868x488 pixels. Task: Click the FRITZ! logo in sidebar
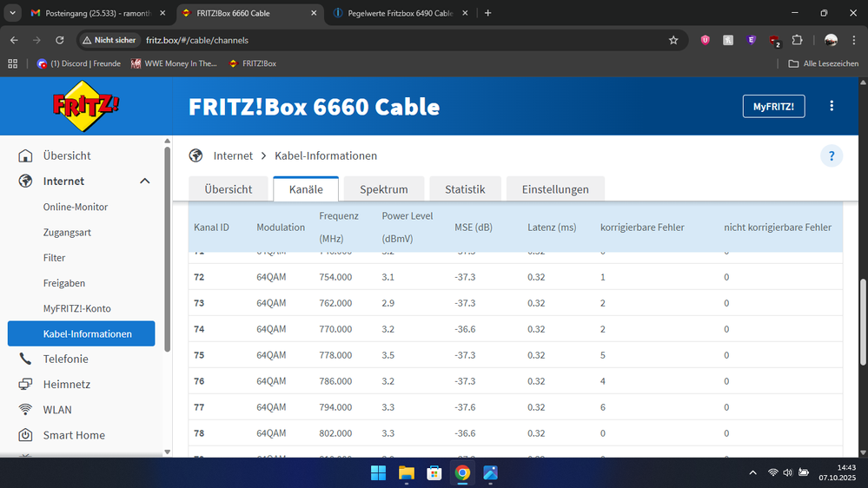point(85,106)
